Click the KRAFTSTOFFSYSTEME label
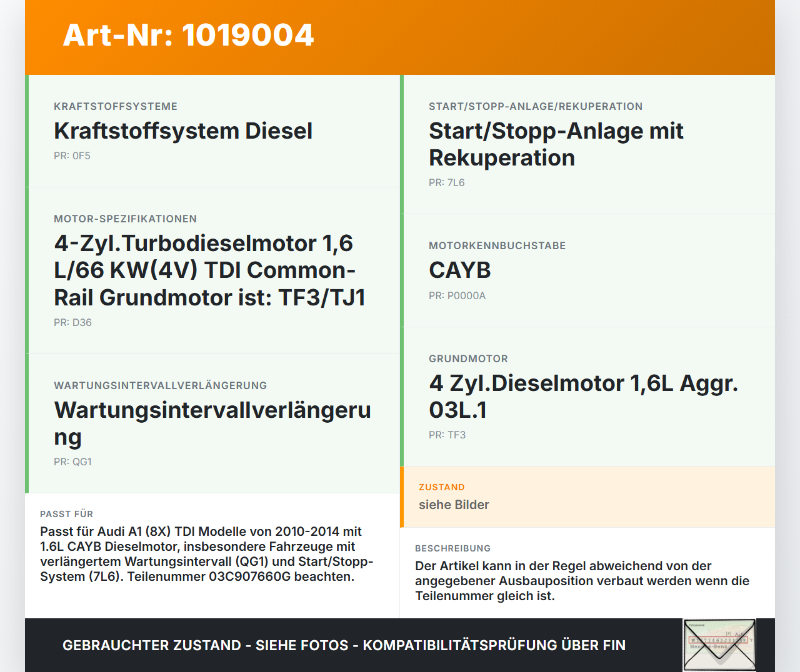Image resolution: width=800 pixels, height=672 pixels. pyautogui.click(x=116, y=106)
